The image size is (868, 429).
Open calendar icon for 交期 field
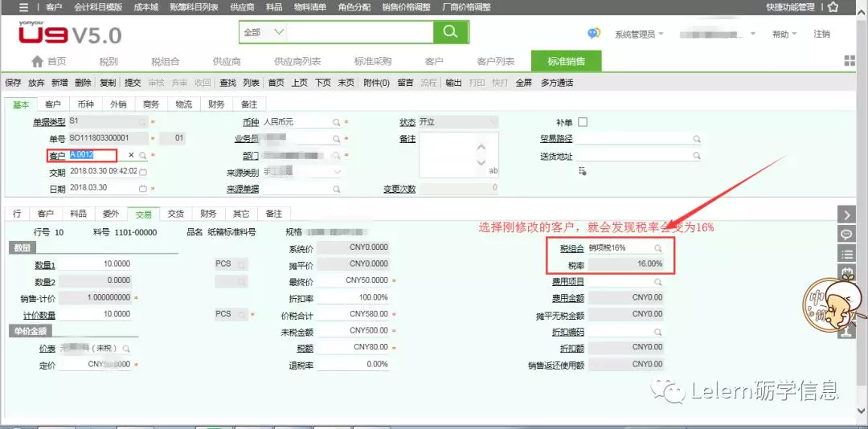143,172
